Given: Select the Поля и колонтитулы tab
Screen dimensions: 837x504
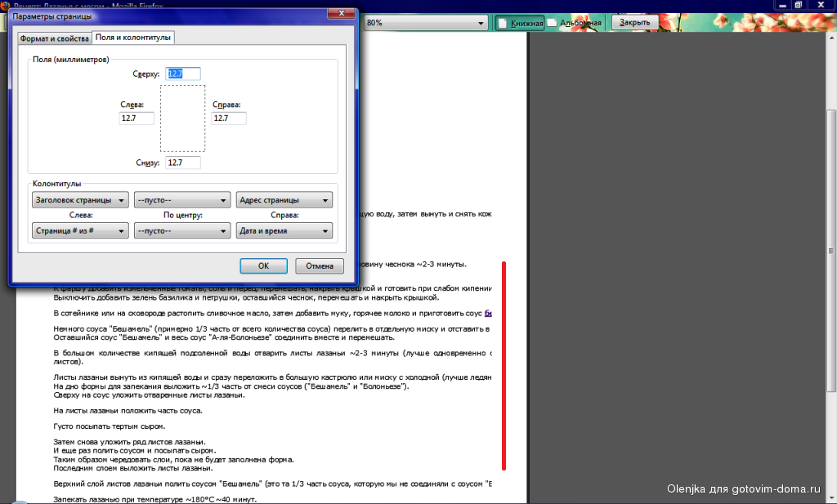Looking at the screenshot, I should (133, 38).
